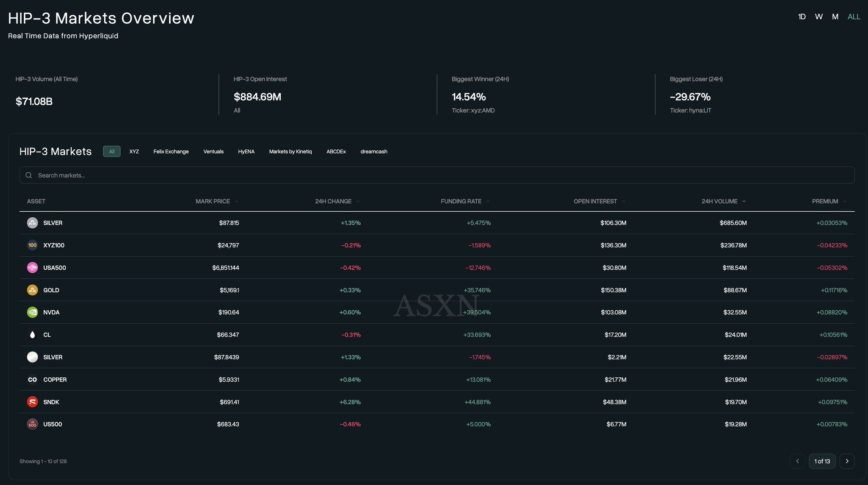Click the COPPER CO icon
The height and width of the screenshot is (485, 868).
32,380
